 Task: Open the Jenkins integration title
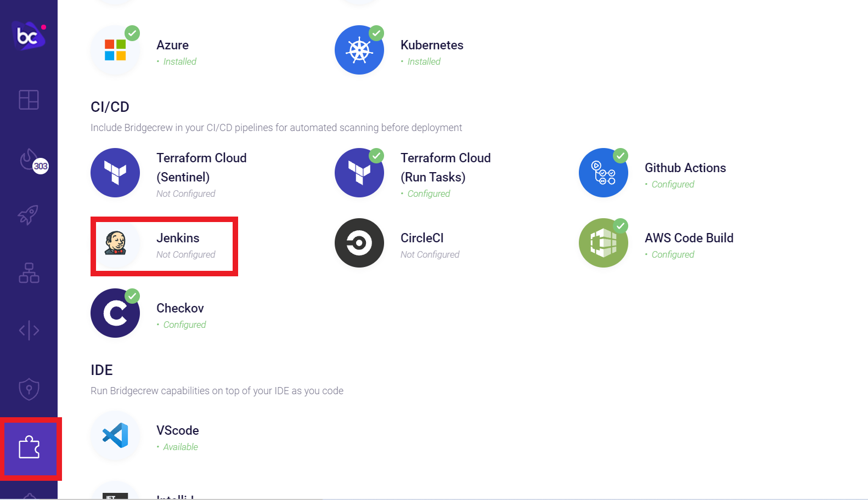[178, 238]
